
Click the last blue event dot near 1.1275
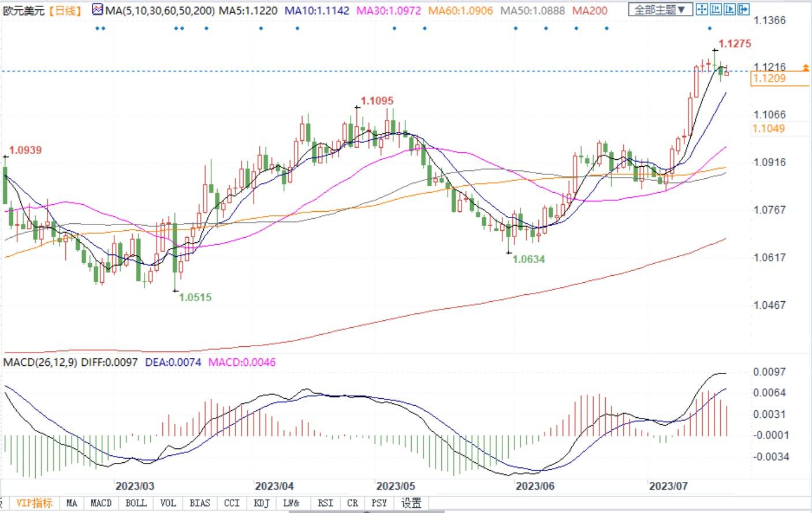[x=710, y=28]
